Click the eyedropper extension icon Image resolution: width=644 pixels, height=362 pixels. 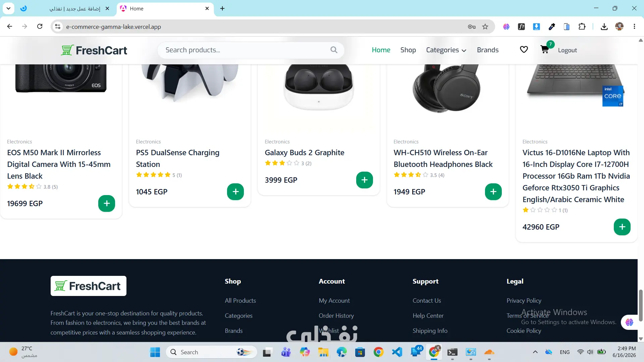pos(552,26)
